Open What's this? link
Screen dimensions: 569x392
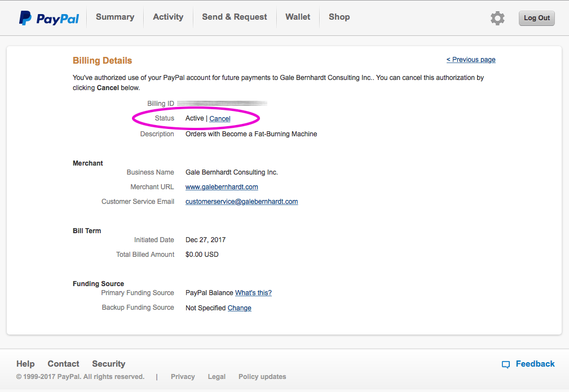[x=253, y=293]
